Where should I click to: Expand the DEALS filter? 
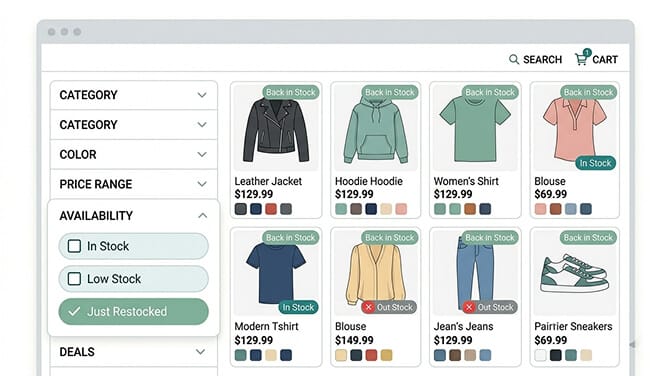tap(134, 352)
